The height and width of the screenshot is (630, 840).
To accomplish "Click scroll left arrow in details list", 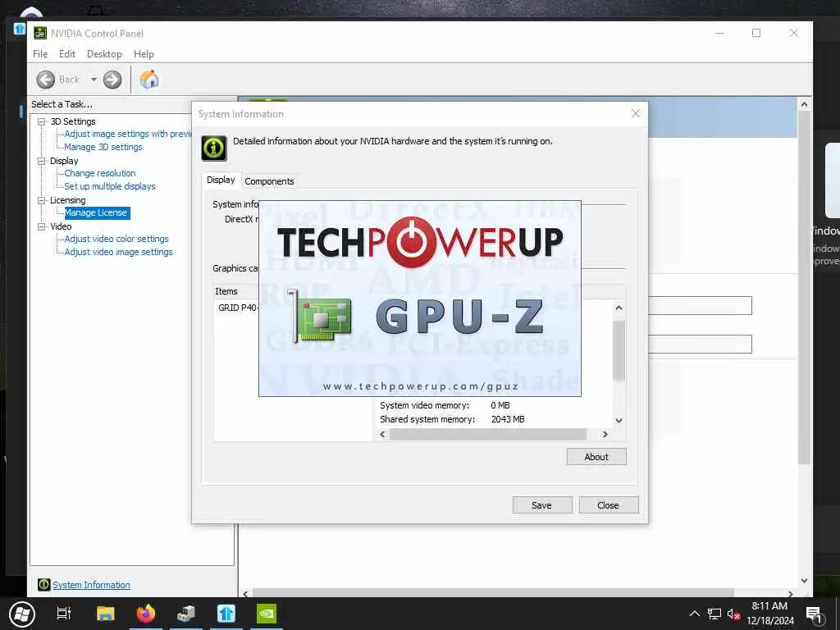I will click(382, 435).
